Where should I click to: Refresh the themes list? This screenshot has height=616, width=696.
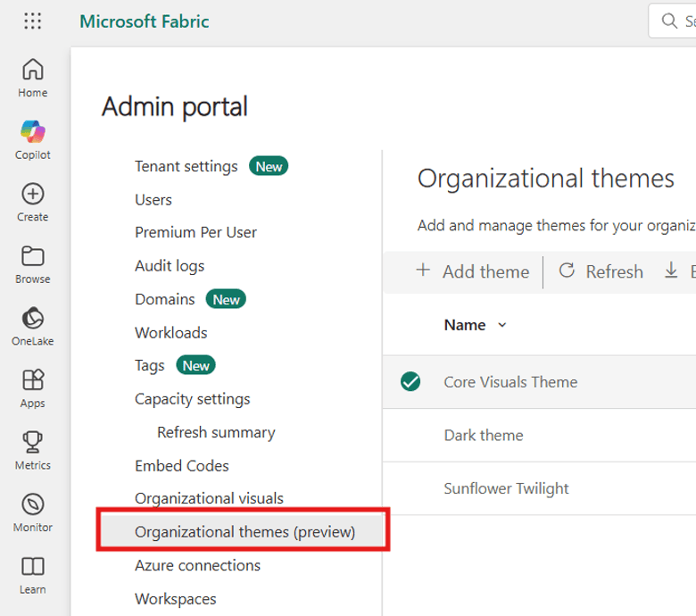coord(601,271)
